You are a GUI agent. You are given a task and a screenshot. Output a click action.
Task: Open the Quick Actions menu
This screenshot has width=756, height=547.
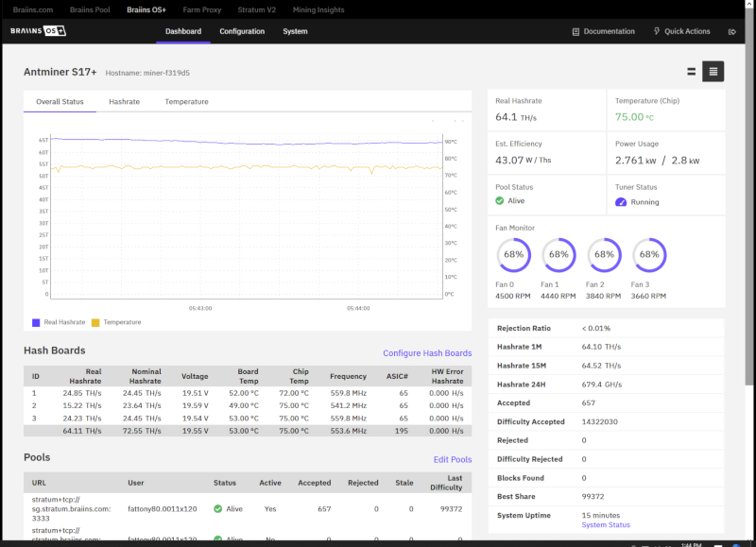coord(687,31)
